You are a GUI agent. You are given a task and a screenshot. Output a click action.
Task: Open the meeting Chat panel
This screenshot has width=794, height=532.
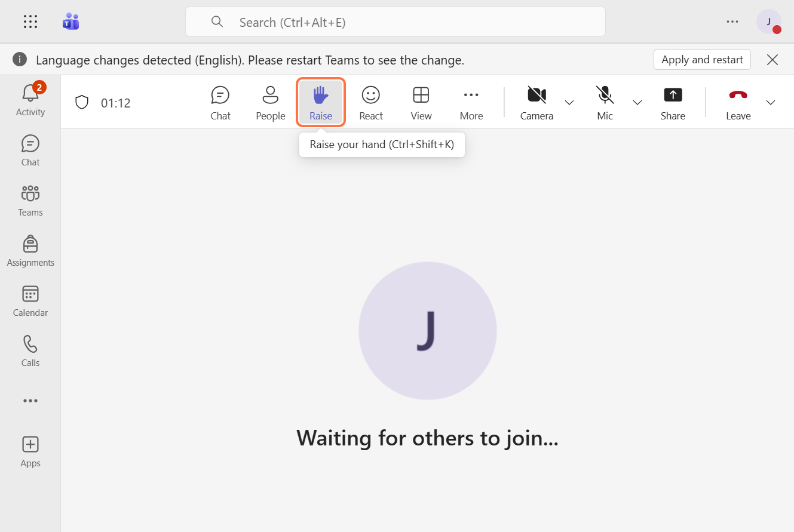(220, 103)
